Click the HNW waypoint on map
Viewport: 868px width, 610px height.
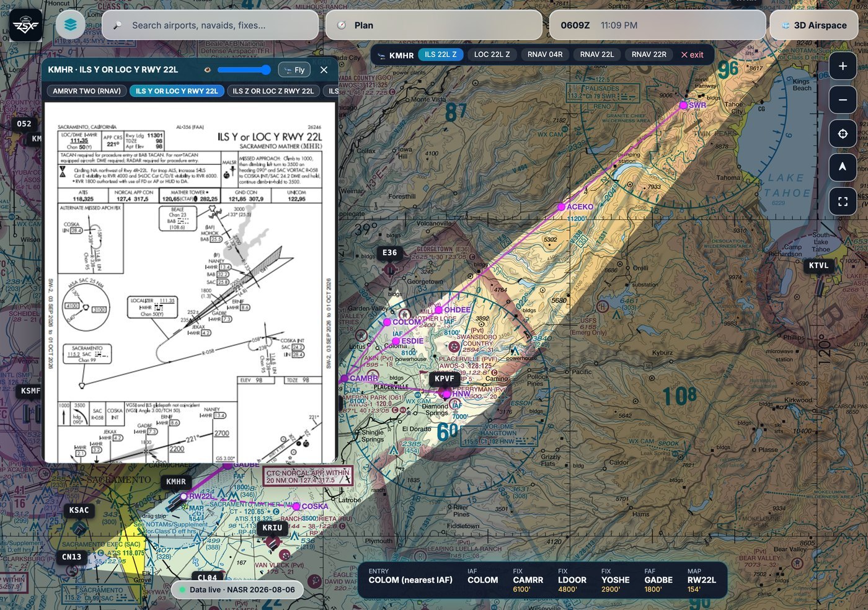click(x=446, y=394)
